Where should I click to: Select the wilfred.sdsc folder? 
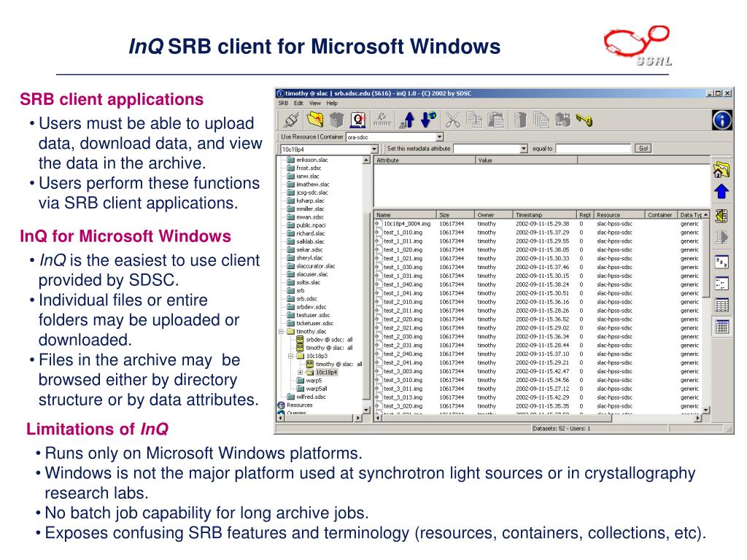(x=311, y=397)
